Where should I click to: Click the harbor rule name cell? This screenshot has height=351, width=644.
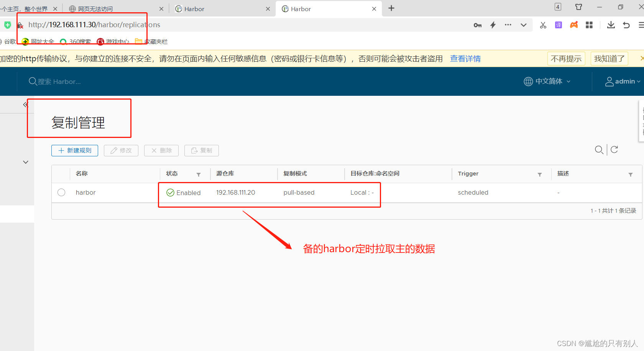pyautogui.click(x=85, y=192)
